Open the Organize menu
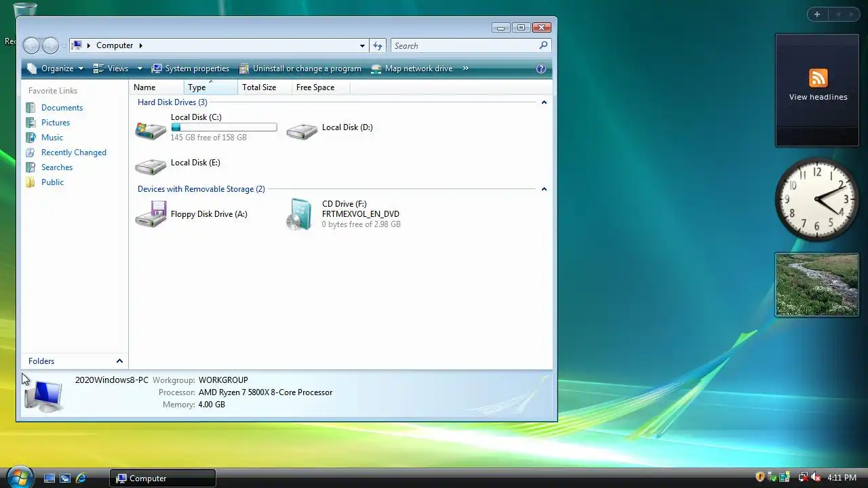The width and height of the screenshot is (868, 488). click(x=56, y=68)
